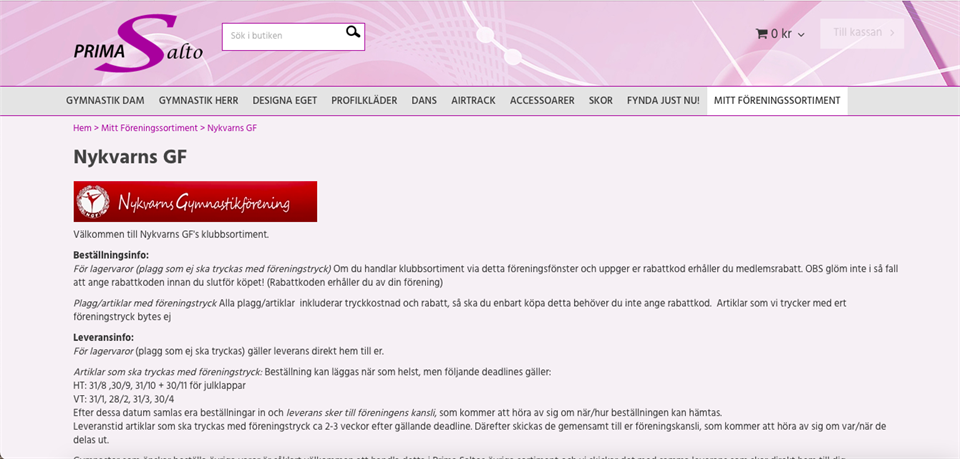Click the 'Hem' breadcrumb link
Viewport: 960px width, 459px height.
(82, 128)
